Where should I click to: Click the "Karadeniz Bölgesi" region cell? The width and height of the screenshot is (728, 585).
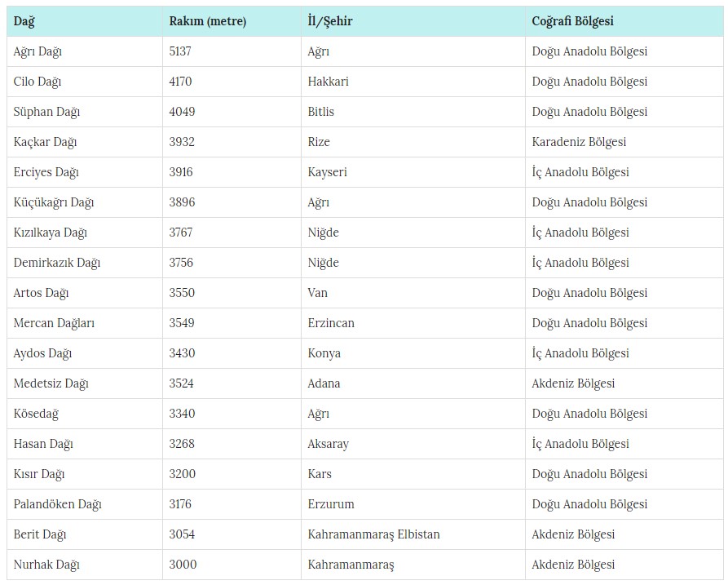tap(579, 142)
